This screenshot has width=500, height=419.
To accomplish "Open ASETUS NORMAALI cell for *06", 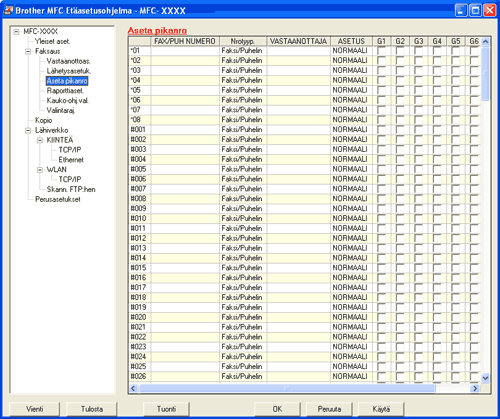I will [351, 100].
